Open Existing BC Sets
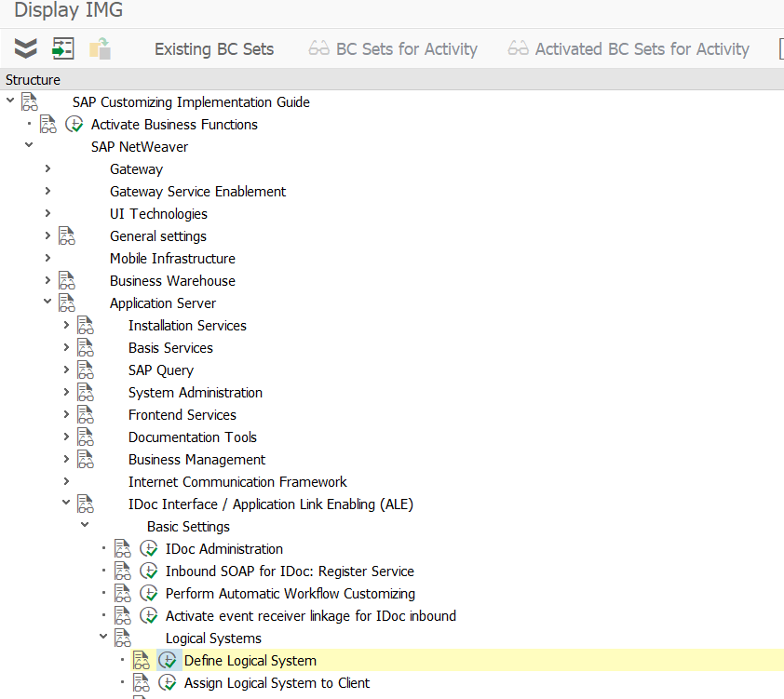 pyautogui.click(x=214, y=49)
